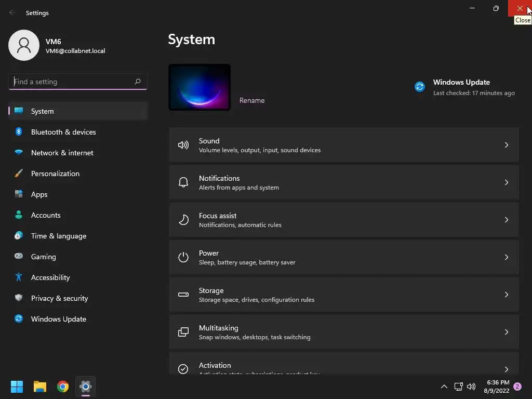532x399 pixels.
Task: Expand Power settings chevron
Action: pyautogui.click(x=506, y=257)
